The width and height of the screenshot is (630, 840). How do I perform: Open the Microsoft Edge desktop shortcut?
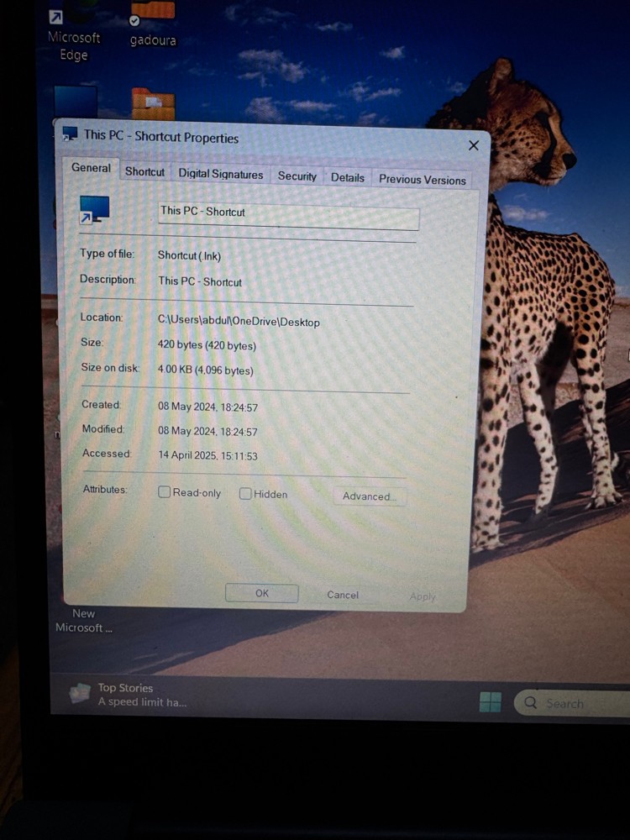[73, 32]
